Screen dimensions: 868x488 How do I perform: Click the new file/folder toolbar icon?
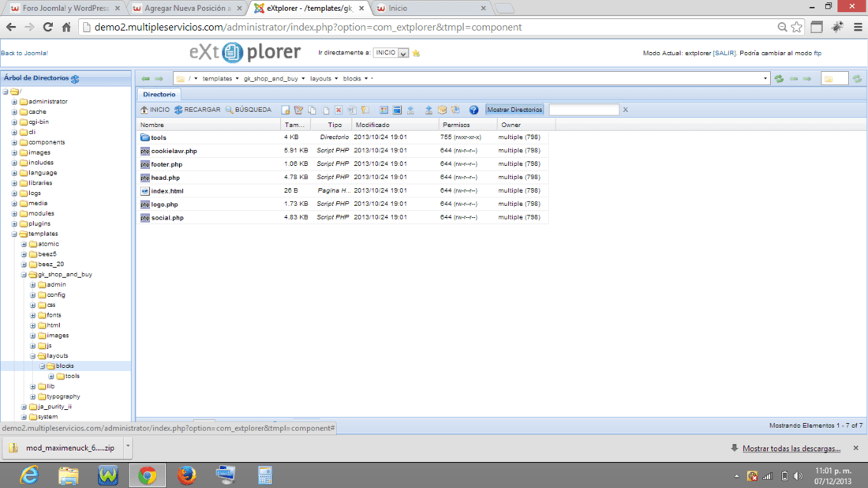coord(285,110)
